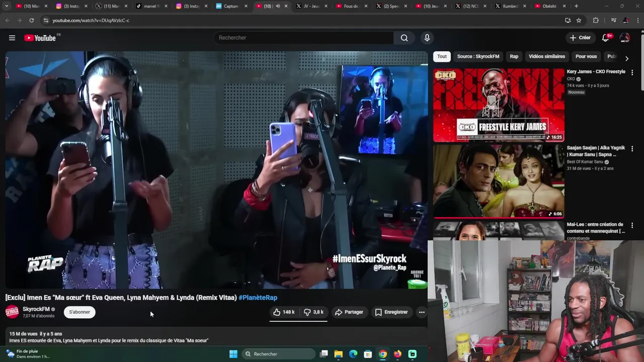Mute the playing YouTube tab speaker
The width and height of the screenshot is (644, 362).
coord(278,6)
